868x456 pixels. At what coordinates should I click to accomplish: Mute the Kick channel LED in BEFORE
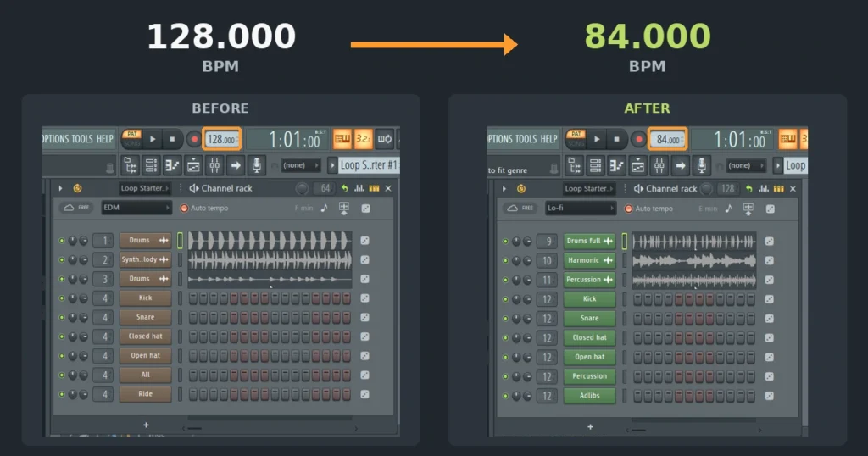tap(61, 298)
